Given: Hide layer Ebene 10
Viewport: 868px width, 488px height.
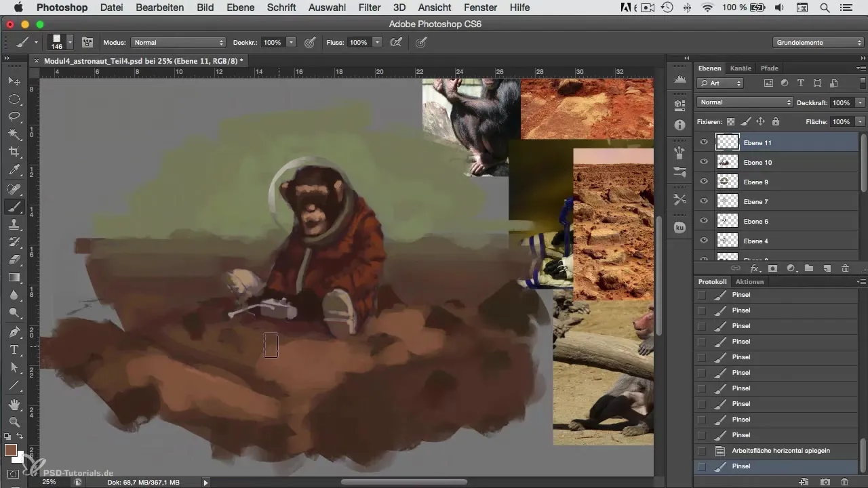Looking at the screenshot, I should (704, 162).
